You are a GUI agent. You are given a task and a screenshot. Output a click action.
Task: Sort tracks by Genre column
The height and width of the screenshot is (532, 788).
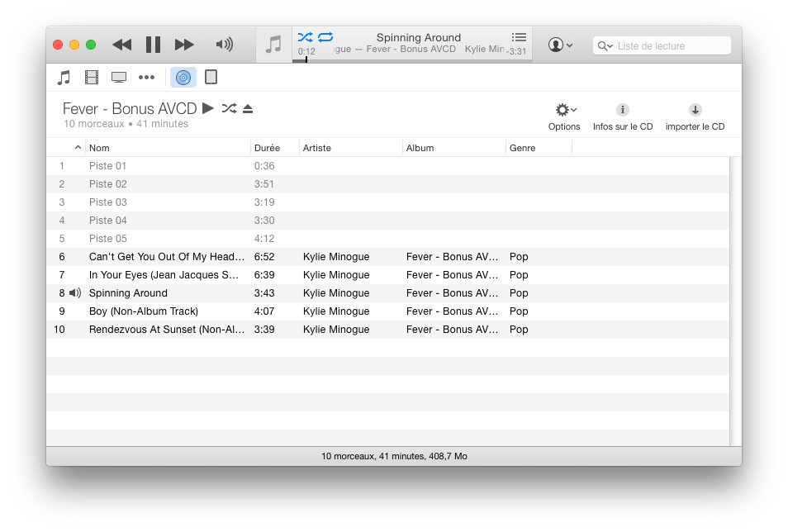[539, 148]
